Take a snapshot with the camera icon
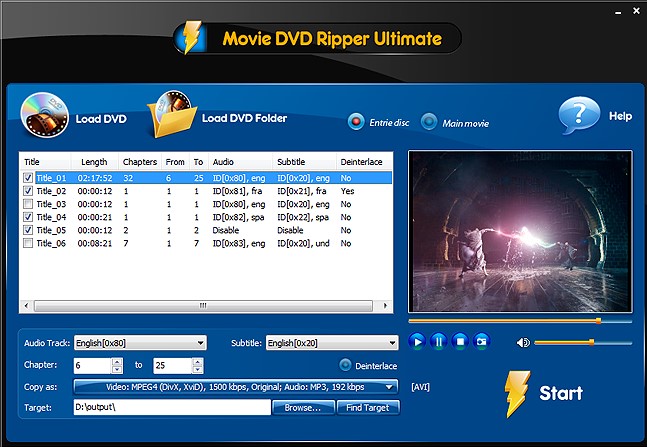 click(482, 342)
